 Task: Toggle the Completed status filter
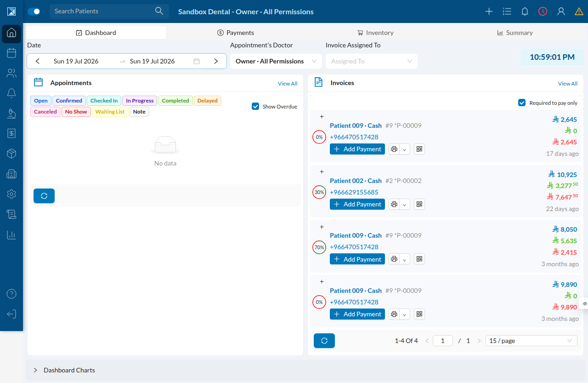pyautogui.click(x=175, y=101)
